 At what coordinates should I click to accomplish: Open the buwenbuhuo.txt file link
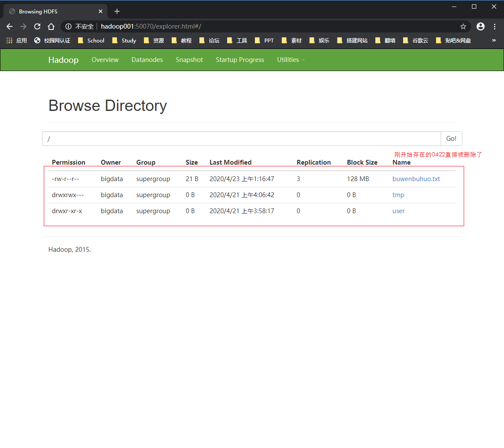(416, 179)
